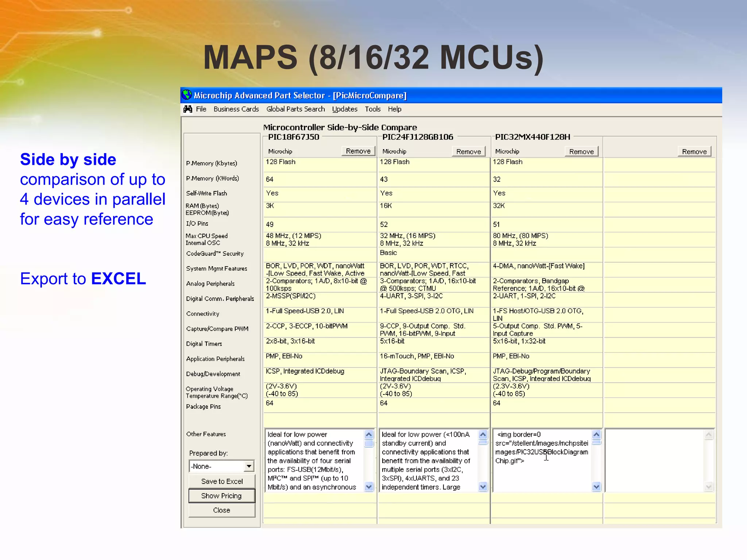Expand the Prepared by dropdown
The height and width of the screenshot is (560, 747).
pyautogui.click(x=249, y=466)
